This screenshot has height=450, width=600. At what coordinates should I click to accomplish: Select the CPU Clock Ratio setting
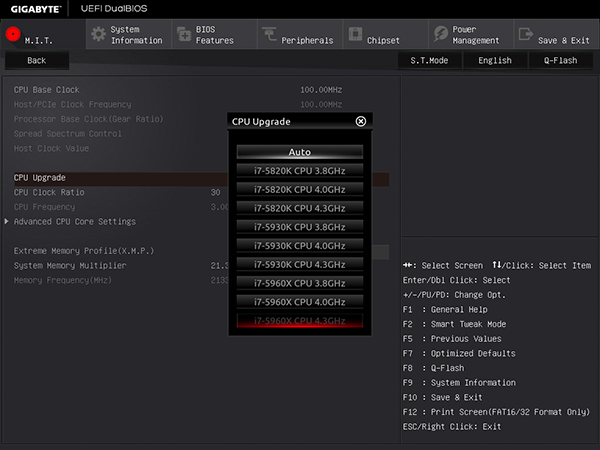tap(49, 192)
